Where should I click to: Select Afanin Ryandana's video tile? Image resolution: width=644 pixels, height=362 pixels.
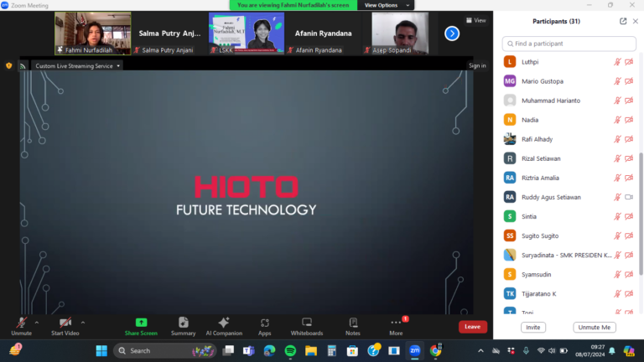[x=323, y=34]
